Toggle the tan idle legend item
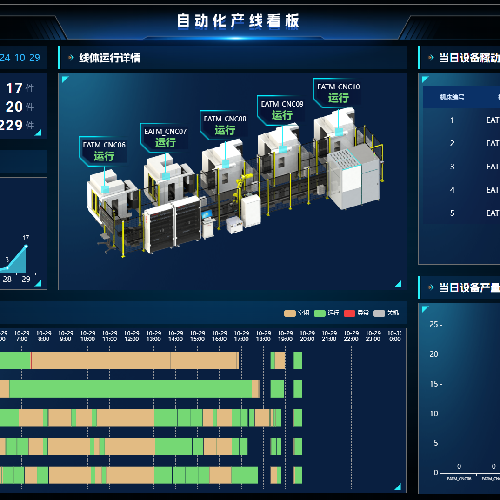The image size is (500, 500). [297, 313]
